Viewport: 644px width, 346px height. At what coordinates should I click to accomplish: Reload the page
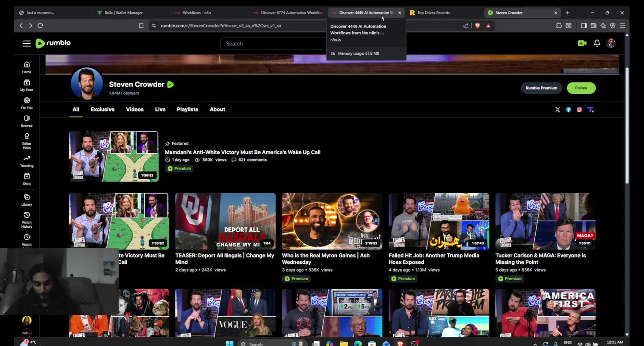[x=40, y=25]
